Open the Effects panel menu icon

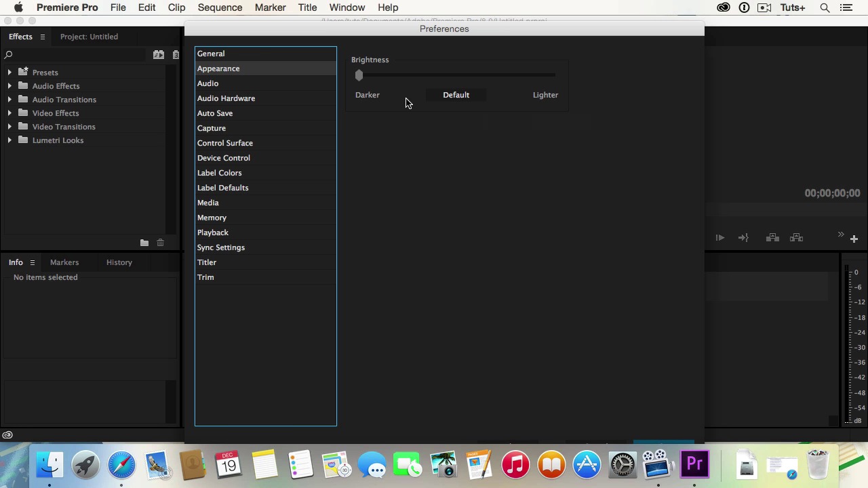42,37
